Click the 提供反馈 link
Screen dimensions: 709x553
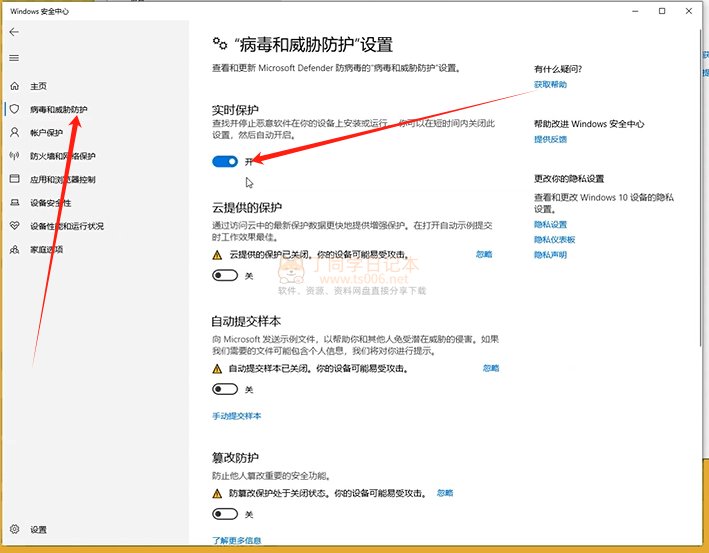550,139
